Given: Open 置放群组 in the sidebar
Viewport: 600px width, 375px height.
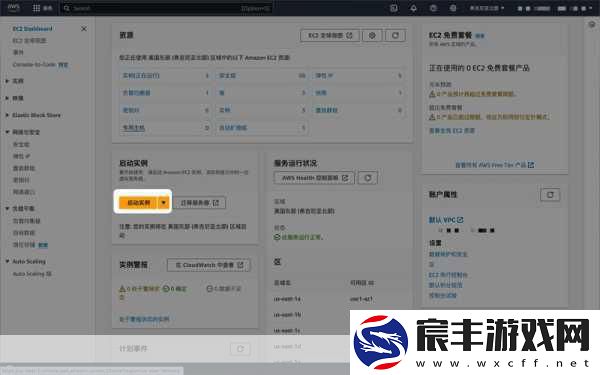Looking at the screenshot, I should pos(24,168).
